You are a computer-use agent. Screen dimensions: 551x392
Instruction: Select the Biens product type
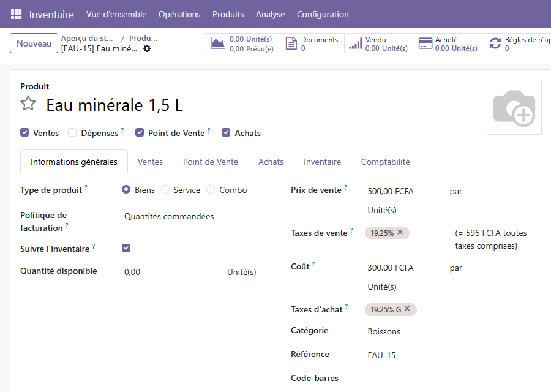pyautogui.click(x=126, y=189)
